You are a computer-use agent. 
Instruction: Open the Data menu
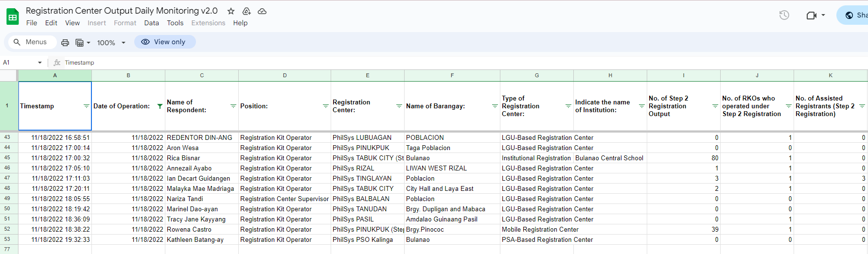coord(151,23)
